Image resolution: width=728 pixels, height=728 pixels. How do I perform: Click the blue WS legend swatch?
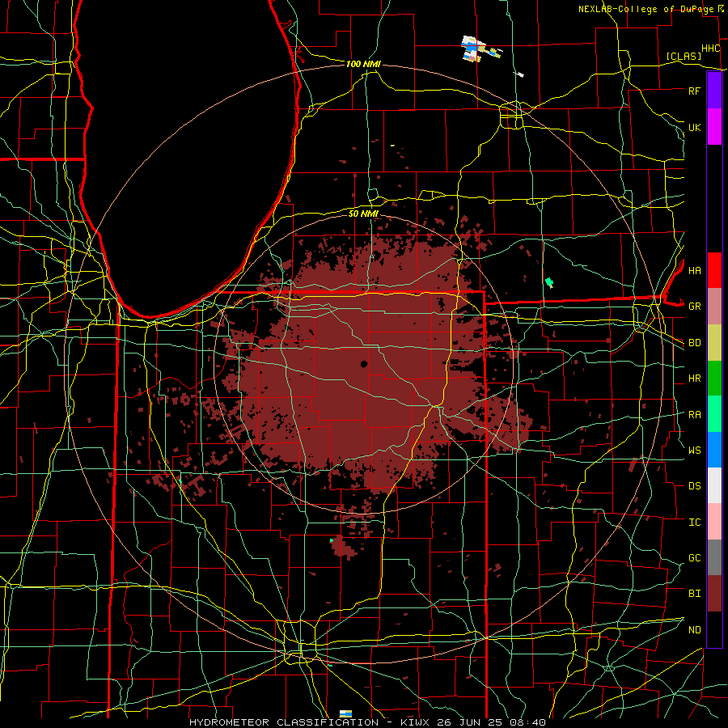pos(714,450)
